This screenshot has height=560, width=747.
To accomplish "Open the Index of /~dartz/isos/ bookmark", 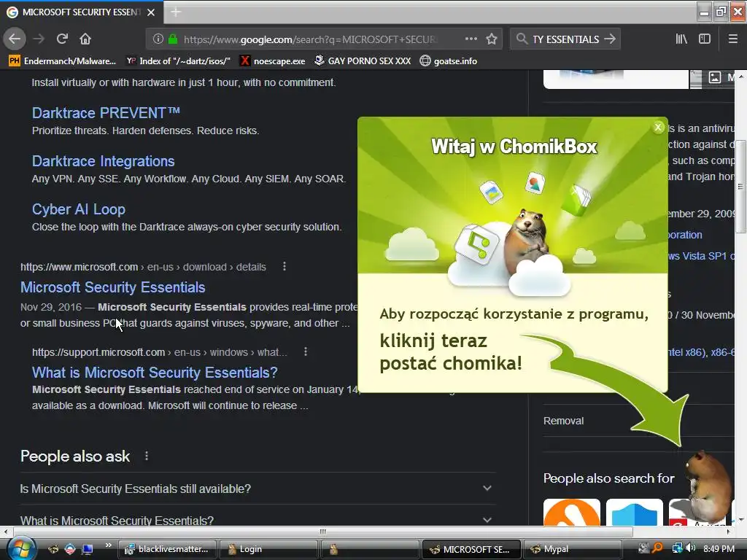I will tap(178, 61).
